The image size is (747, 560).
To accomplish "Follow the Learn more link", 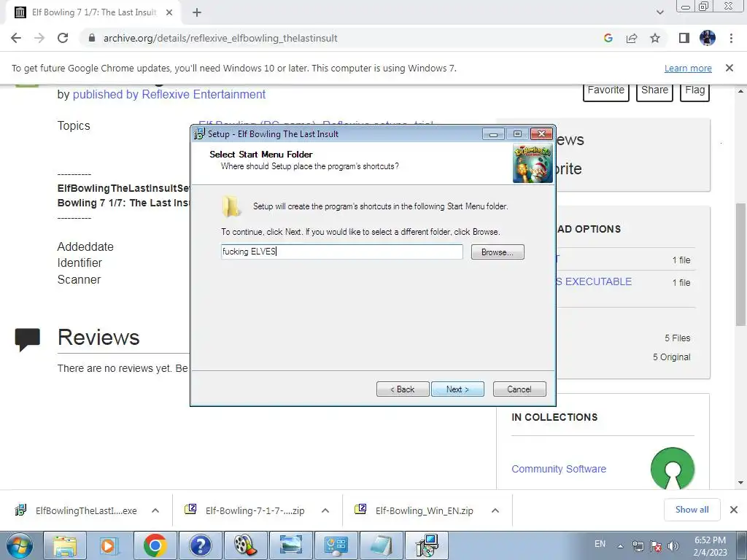I will coord(688,68).
